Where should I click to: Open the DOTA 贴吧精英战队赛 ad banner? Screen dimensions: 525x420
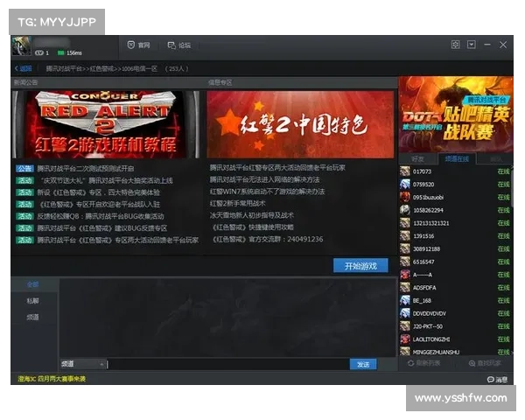456,115
